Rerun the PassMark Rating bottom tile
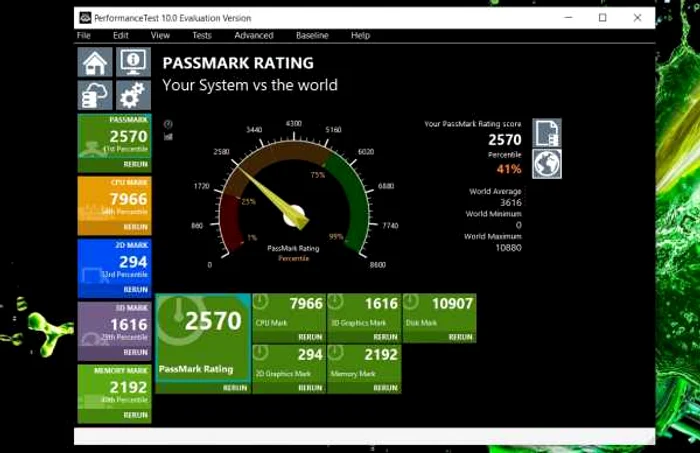The image size is (700, 453). [x=235, y=388]
